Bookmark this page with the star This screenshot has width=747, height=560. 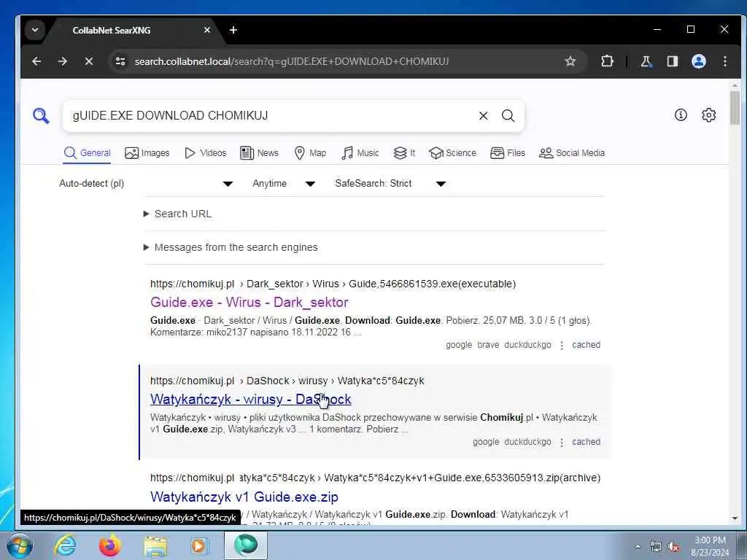coord(570,61)
